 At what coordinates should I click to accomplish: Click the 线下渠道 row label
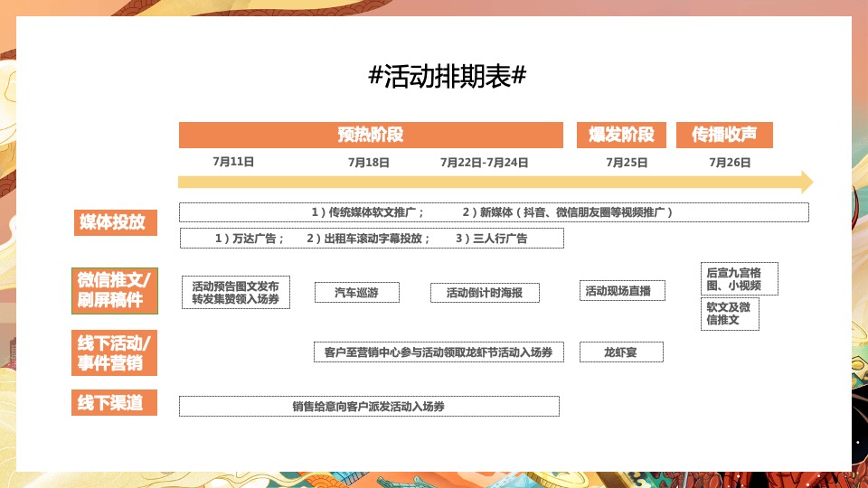[114, 402]
